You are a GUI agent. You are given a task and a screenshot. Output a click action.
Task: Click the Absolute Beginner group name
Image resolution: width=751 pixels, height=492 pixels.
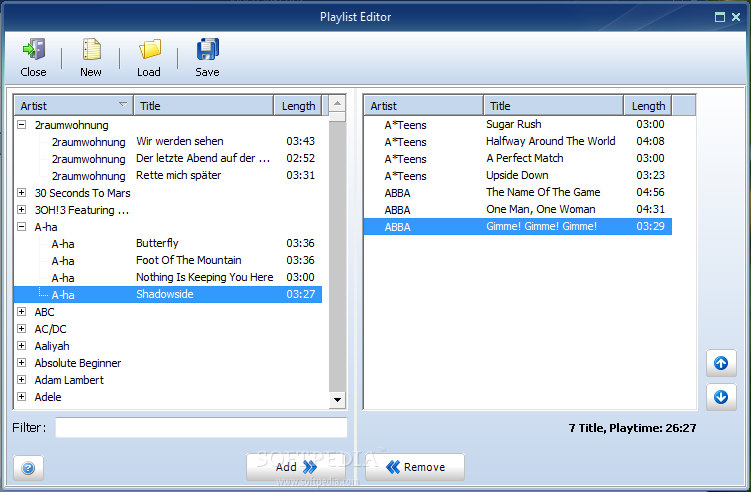[78, 363]
